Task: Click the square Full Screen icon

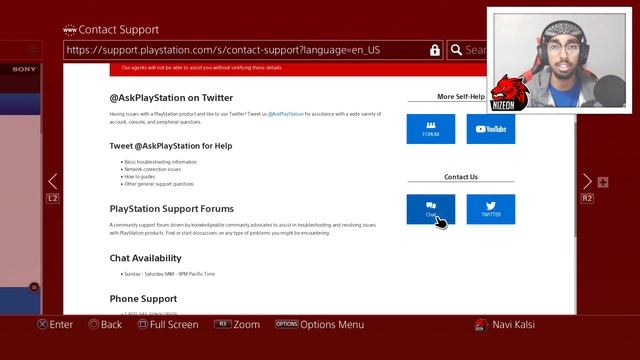Action: pos(142,324)
